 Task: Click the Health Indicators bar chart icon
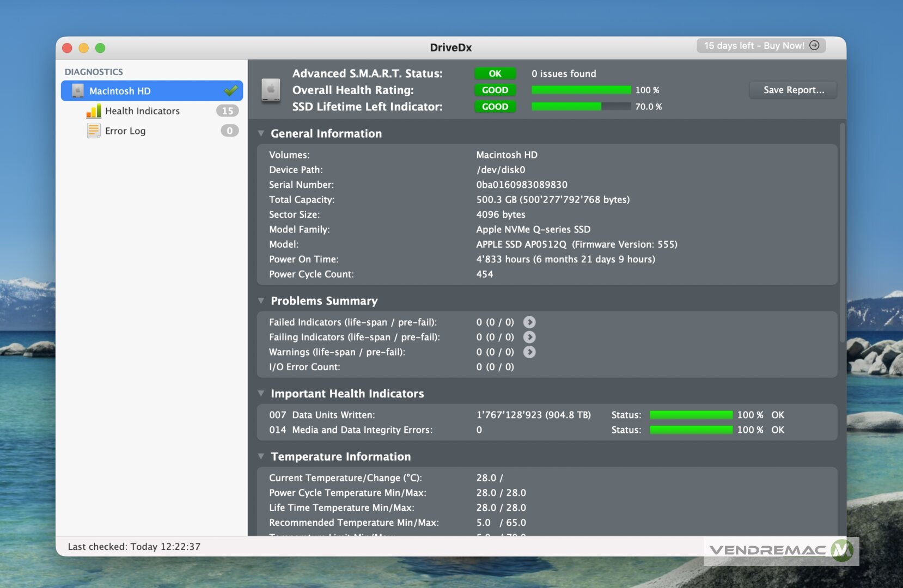(x=94, y=111)
